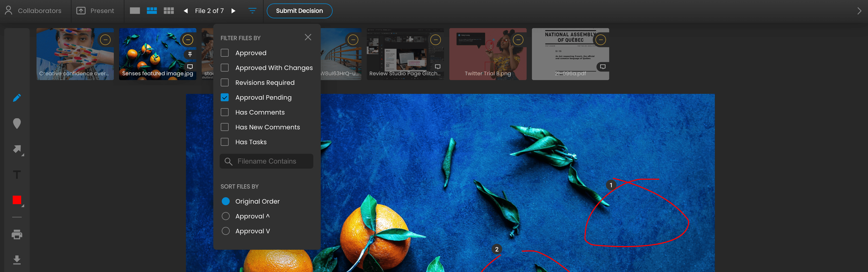Open the Collaborators panel
Image resolution: width=868 pixels, height=272 pixels.
[x=33, y=11]
